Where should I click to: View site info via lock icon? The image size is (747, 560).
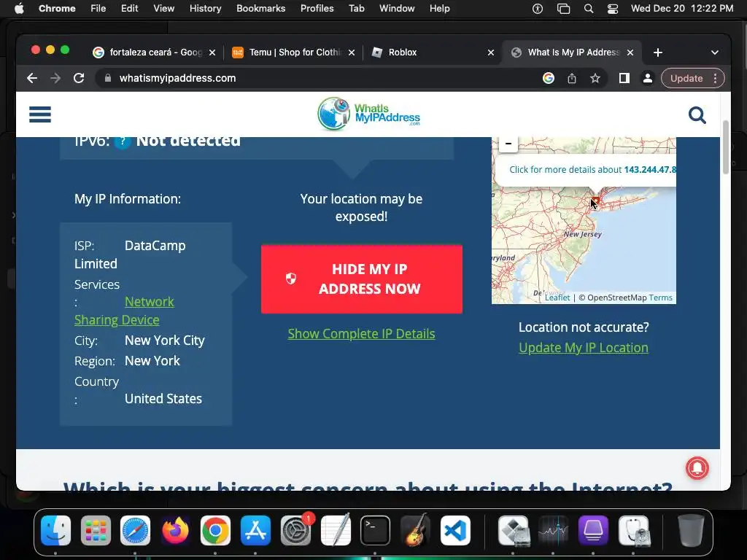click(x=108, y=78)
